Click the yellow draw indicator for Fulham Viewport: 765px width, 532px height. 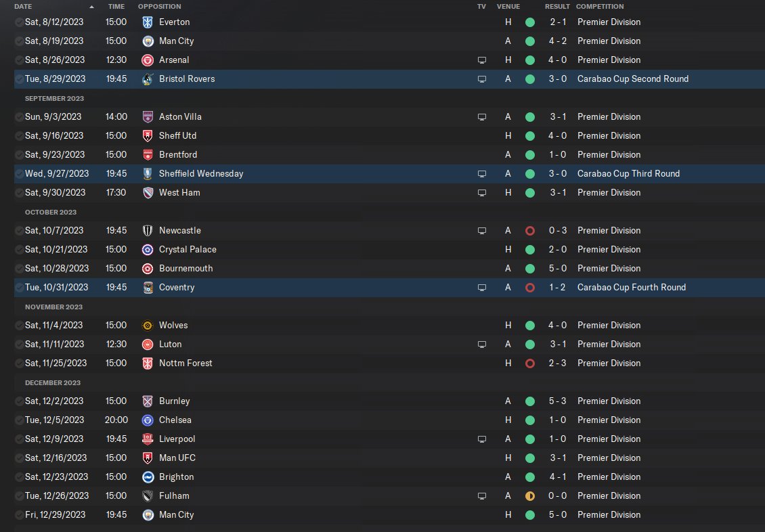[x=530, y=496]
